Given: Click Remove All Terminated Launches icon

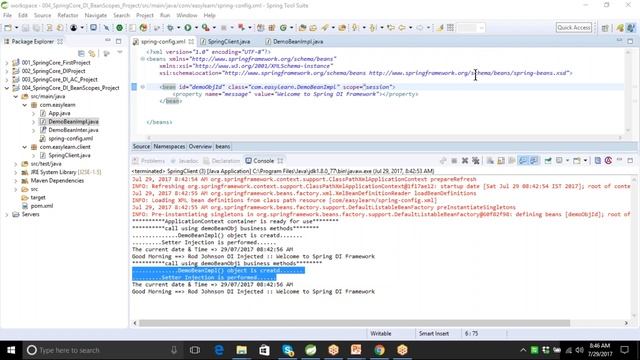Looking at the screenshot, I should 476,161.
